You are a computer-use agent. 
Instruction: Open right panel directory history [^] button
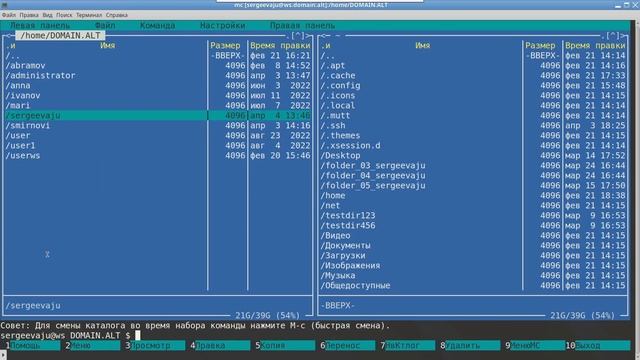point(613,36)
